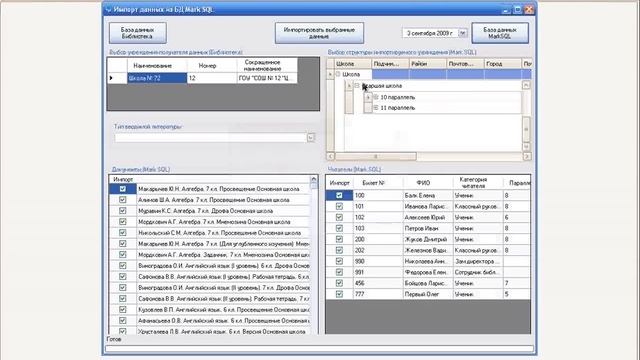Close the Импорт данных window
This screenshot has width=640, height=360.
(529, 9)
